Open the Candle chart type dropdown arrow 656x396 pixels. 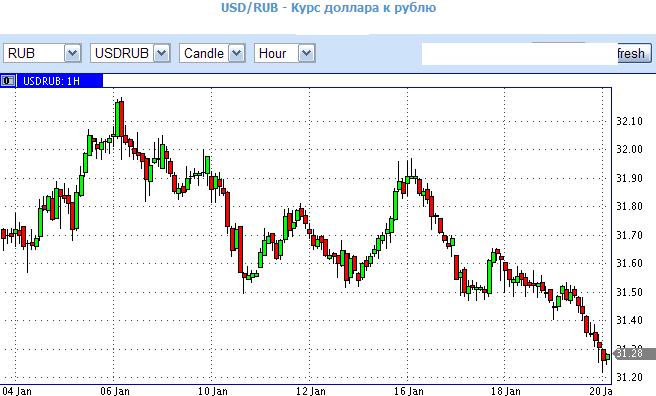tap(236, 54)
